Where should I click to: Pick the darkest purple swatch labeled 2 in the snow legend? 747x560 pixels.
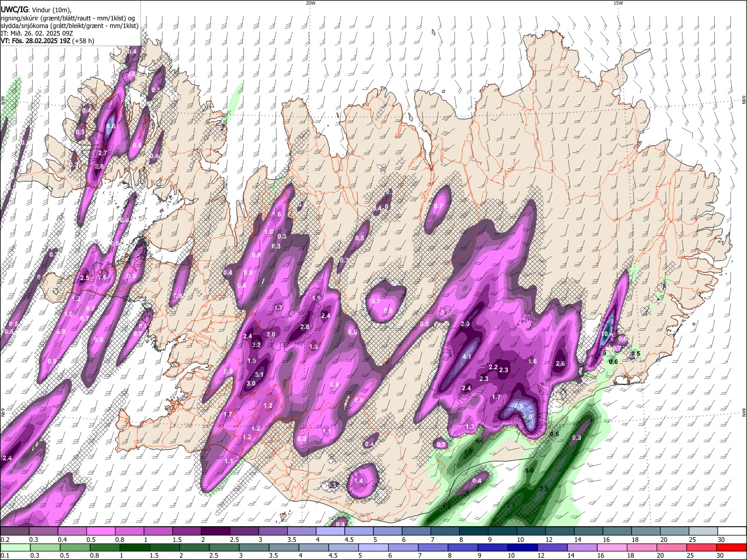click(215, 531)
